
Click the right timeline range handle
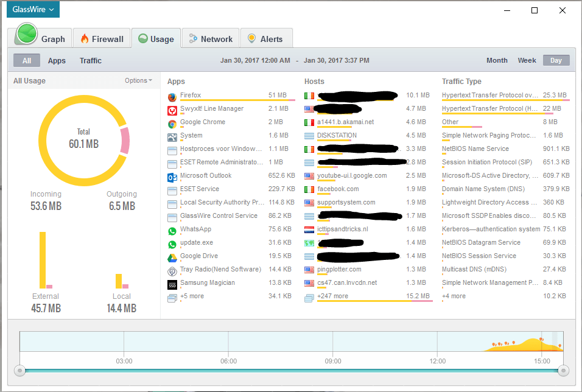tap(564, 371)
